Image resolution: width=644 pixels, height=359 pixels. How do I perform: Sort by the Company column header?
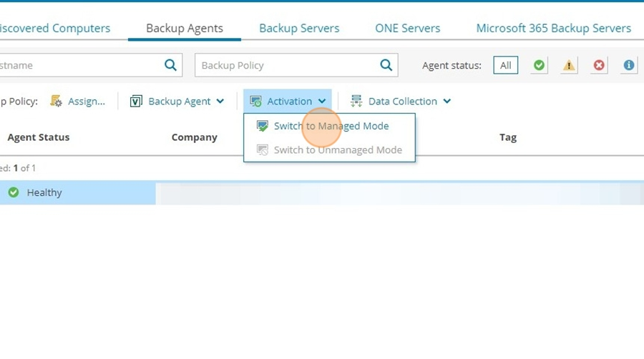pos(194,137)
